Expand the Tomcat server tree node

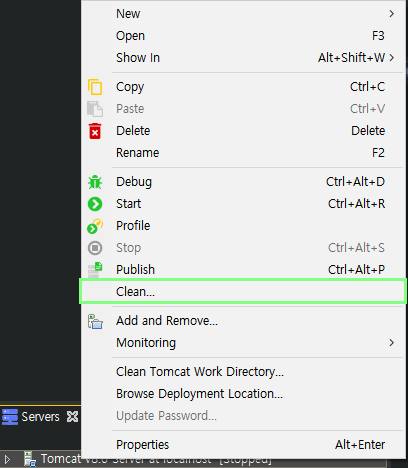coord(7,459)
